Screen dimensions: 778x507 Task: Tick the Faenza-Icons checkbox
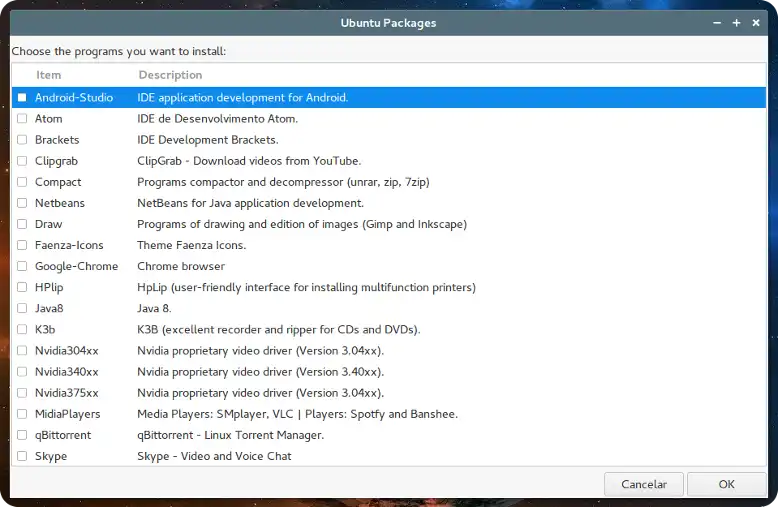[22, 245]
